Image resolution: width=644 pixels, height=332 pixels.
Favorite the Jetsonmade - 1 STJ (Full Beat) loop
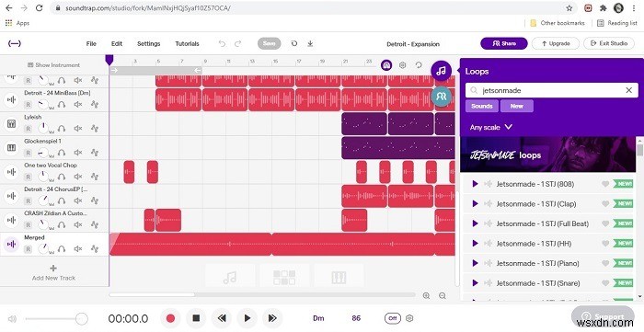[x=605, y=223]
